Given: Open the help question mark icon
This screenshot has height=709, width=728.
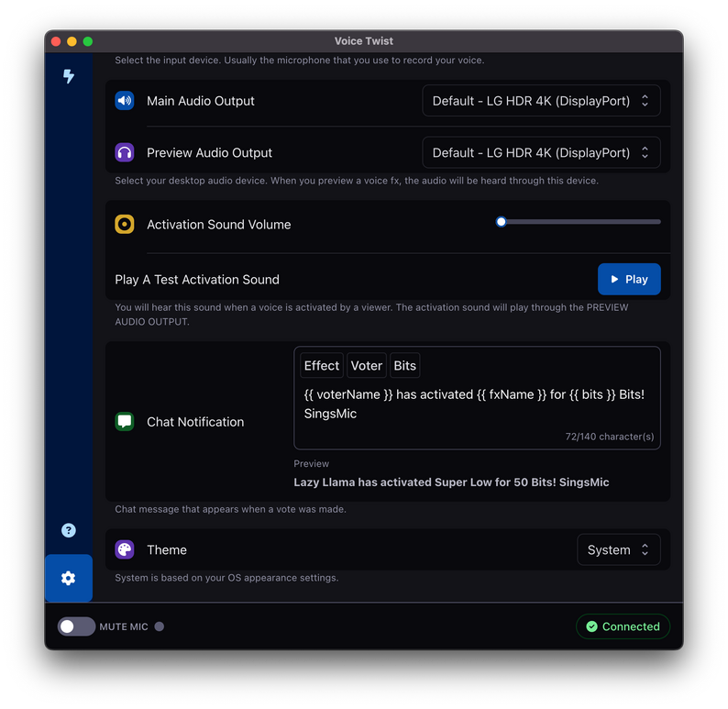Looking at the screenshot, I should pyautogui.click(x=69, y=530).
